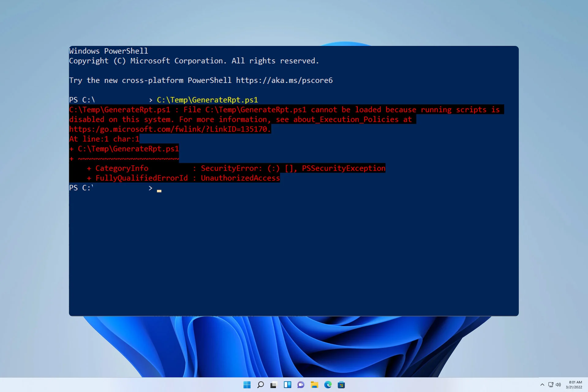Click the go.microsoft.com fwlink URL

tap(168, 129)
